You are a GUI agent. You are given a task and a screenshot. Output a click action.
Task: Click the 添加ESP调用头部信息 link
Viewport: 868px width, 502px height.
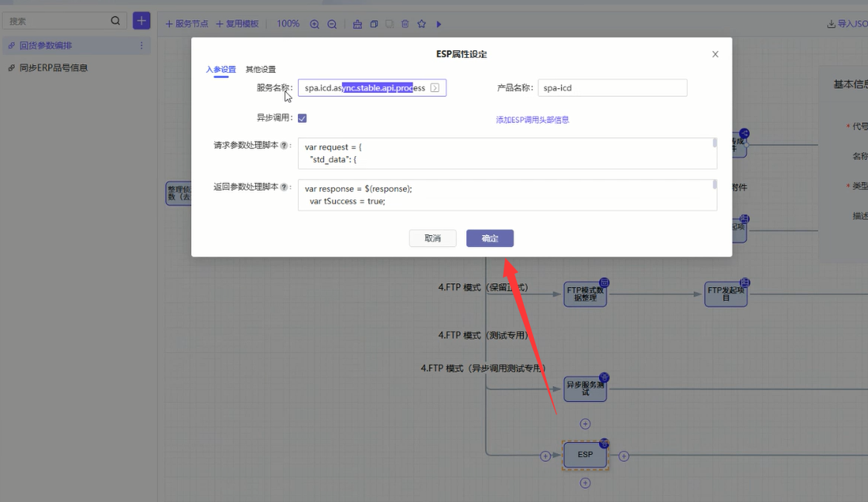click(x=532, y=120)
